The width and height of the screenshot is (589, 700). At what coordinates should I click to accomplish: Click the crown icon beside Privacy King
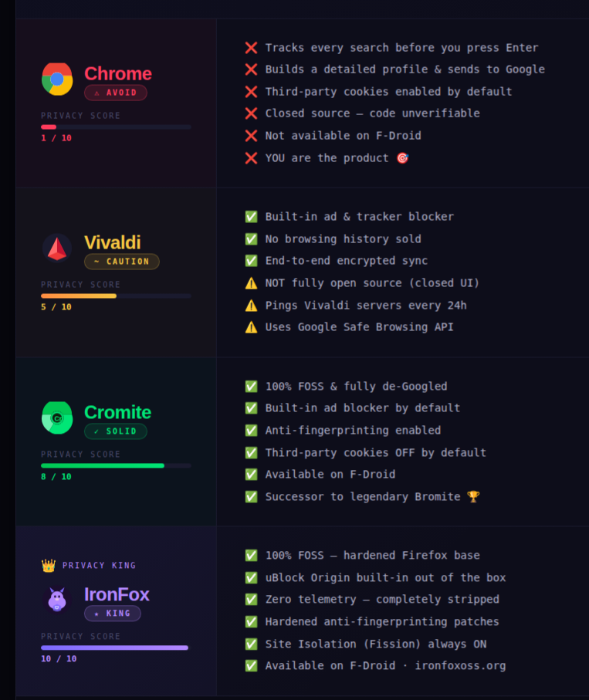click(x=49, y=566)
